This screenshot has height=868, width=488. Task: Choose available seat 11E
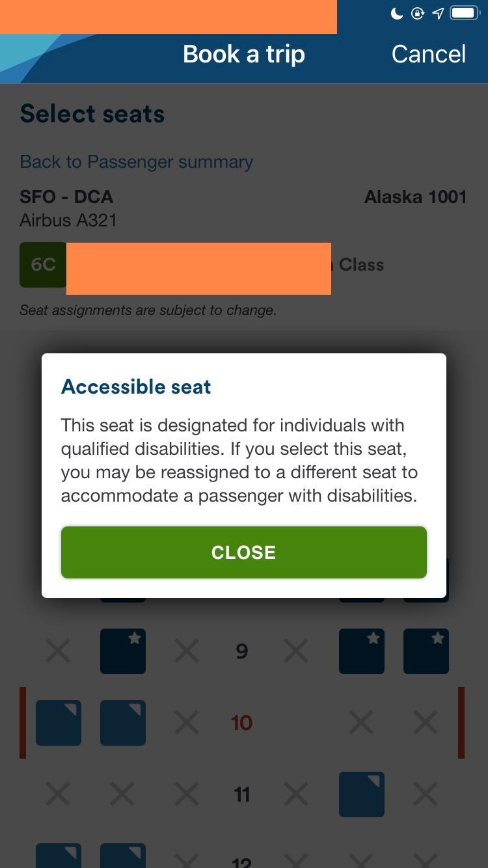pos(361,794)
